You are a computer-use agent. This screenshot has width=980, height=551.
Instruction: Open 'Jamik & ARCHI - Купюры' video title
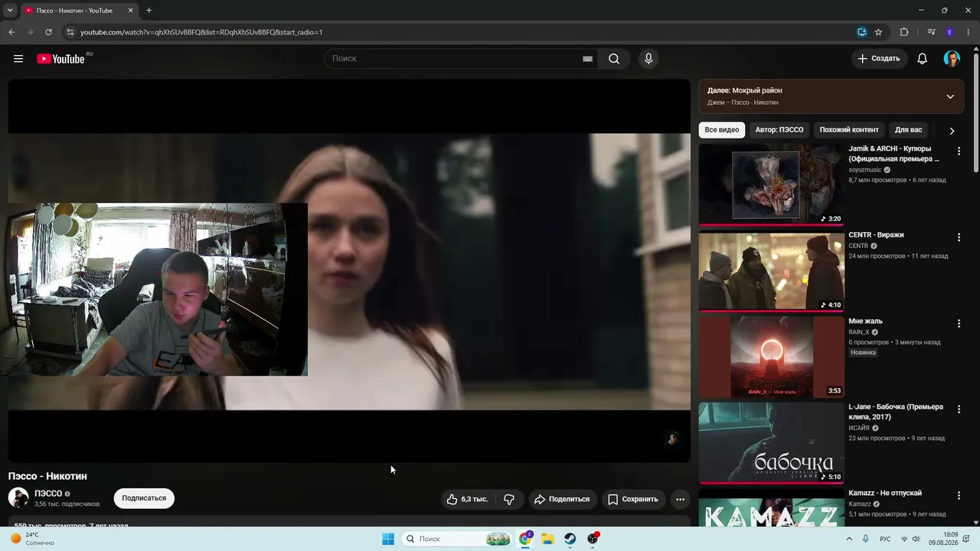tap(894, 154)
